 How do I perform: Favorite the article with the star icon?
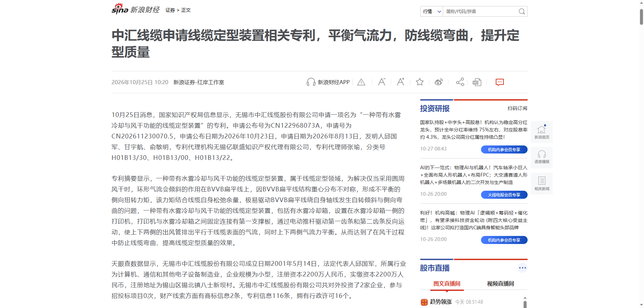coord(420,82)
